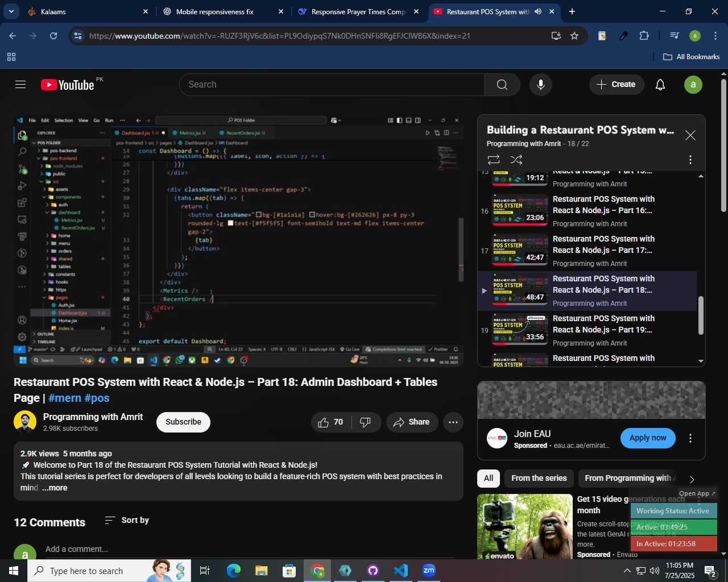728x582 pixels.
Task: Open a new browser tab
Action: point(572,11)
